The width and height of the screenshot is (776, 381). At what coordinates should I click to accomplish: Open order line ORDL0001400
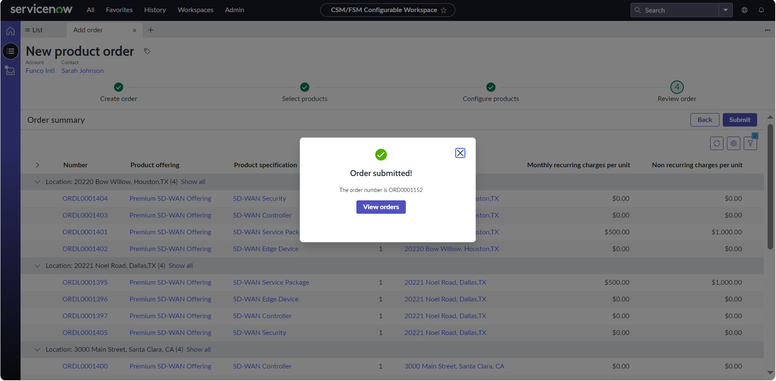tap(85, 366)
